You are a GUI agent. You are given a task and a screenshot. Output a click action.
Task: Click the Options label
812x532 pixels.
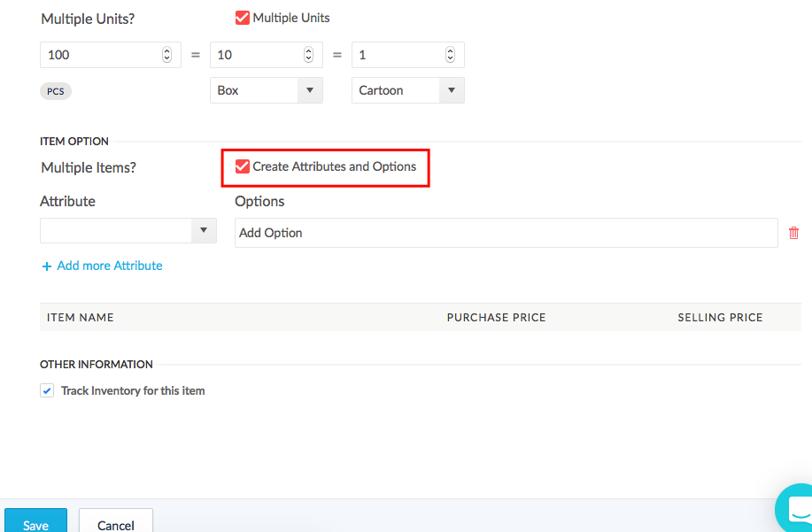point(259,201)
